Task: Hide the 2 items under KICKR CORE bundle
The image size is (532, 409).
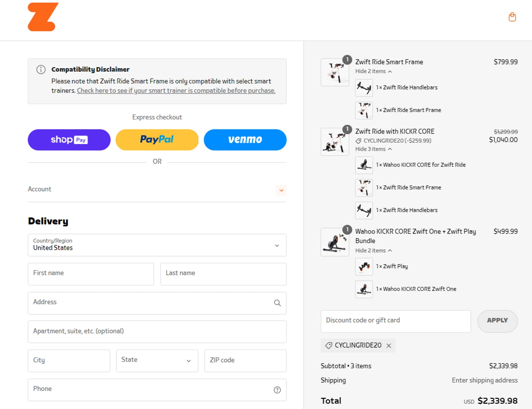Action: click(373, 251)
